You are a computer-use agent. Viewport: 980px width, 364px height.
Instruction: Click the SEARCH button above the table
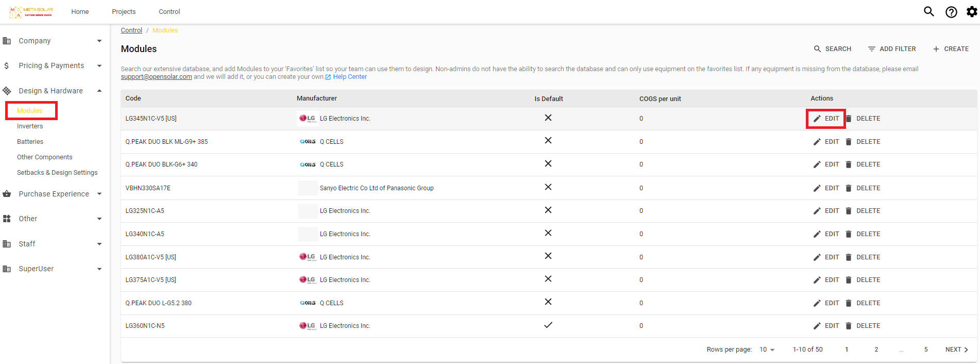[x=832, y=49]
